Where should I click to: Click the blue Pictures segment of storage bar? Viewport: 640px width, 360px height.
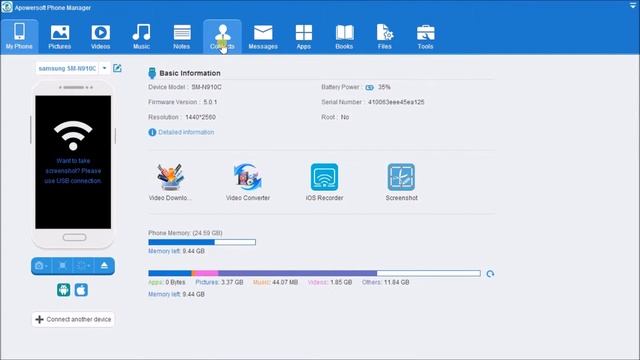pyautogui.click(x=170, y=273)
